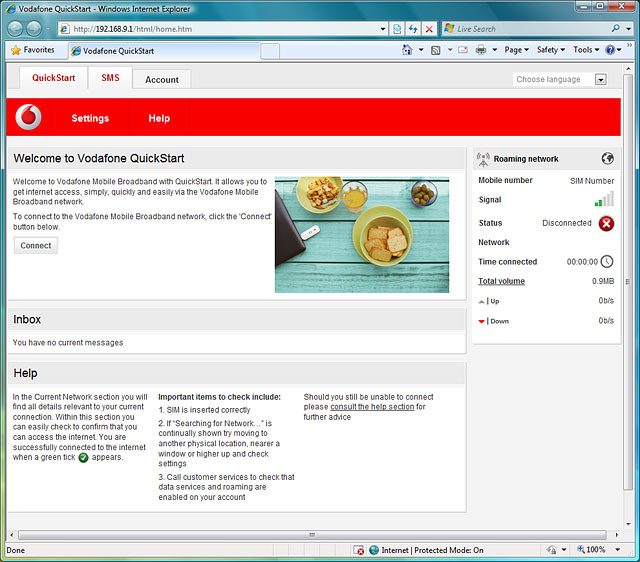
Task: Click the red Disconnected status icon
Action: point(606,223)
